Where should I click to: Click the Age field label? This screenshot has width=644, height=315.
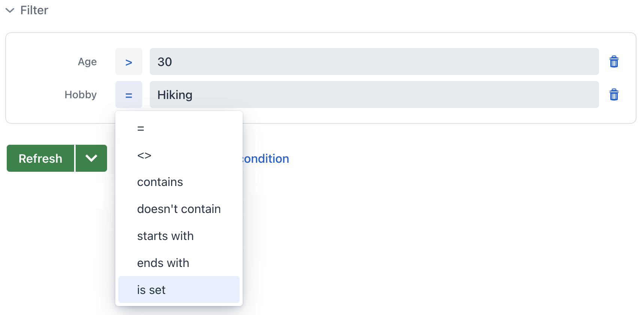(87, 61)
